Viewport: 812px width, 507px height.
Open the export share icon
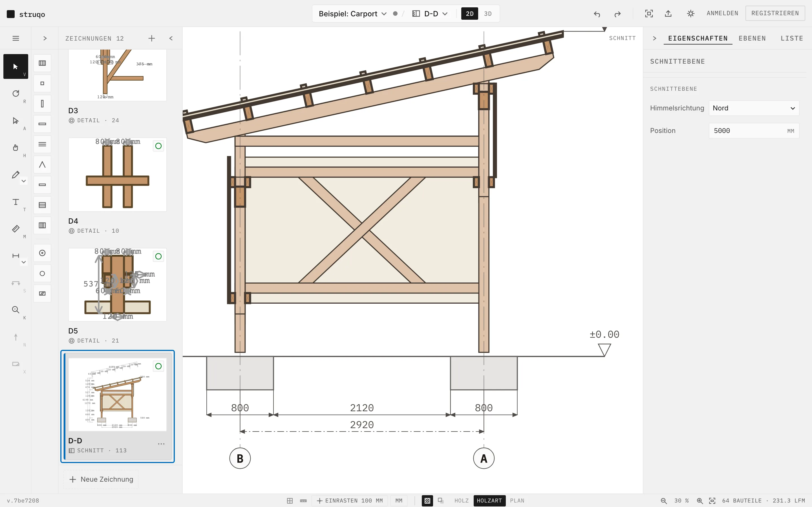668,14
